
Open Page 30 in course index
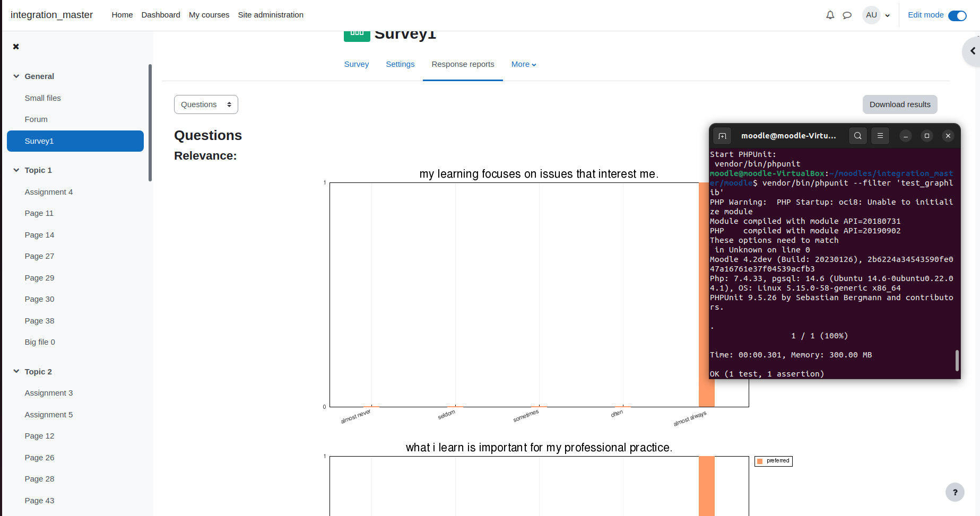(x=39, y=299)
